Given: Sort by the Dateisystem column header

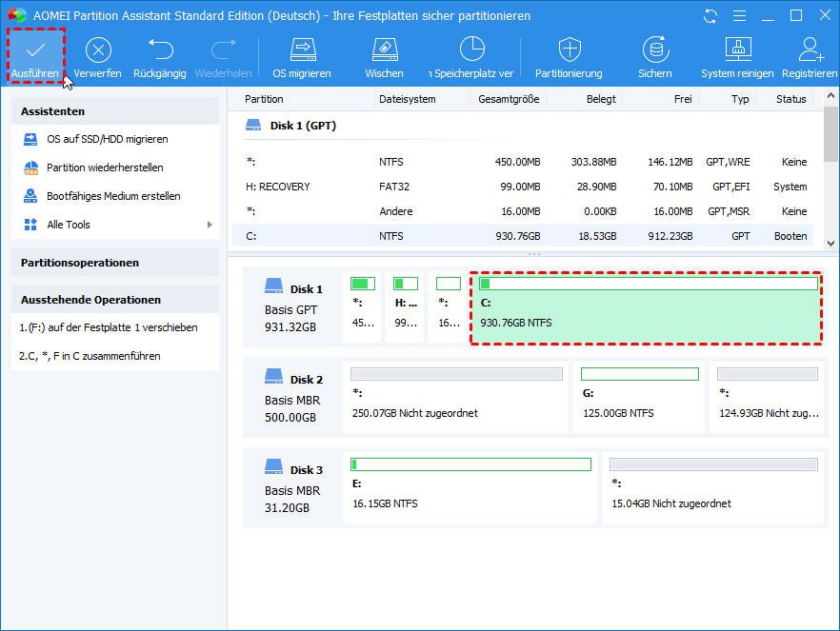Looking at the screenshot, I should (x=407, y=99).
